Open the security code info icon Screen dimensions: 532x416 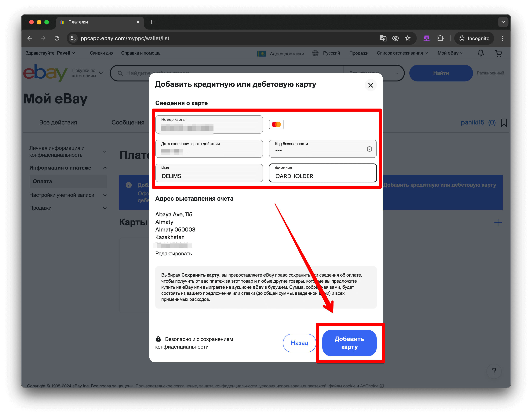(369, 149)
